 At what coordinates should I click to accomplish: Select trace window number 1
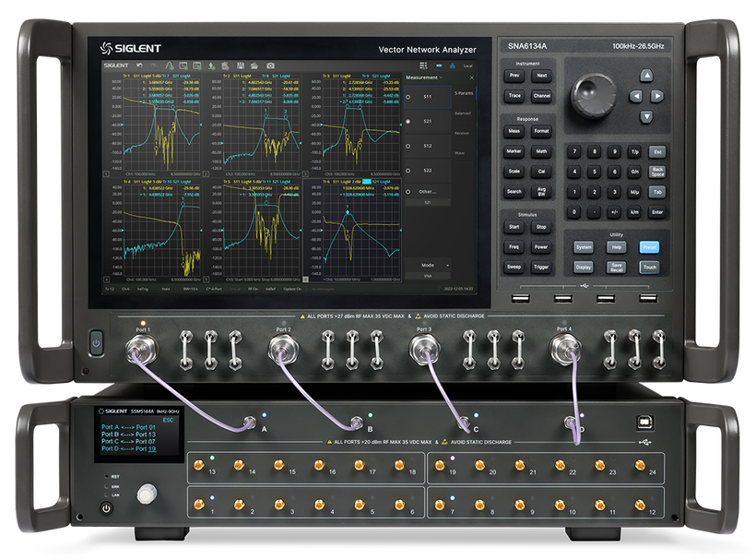[x=107, y=174]
